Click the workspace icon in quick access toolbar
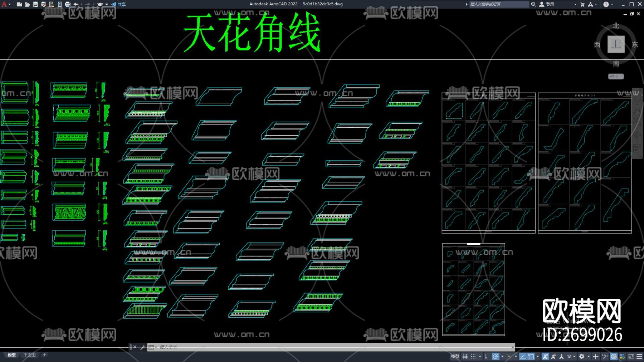The image size is (644, 362). [x=100, y=4]
